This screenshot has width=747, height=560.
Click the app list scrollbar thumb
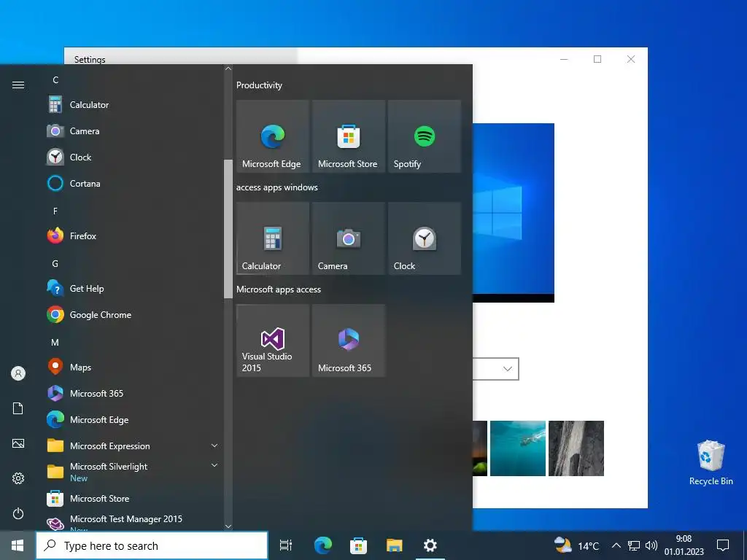(x=228, y=229)
